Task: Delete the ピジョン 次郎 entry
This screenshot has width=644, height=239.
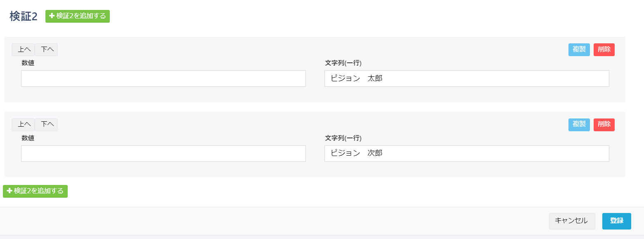Action: click(x=604, y=125)
